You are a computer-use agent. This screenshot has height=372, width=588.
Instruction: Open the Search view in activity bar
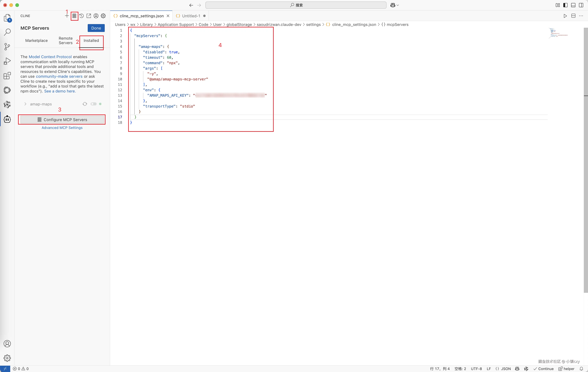pyautogui.click(x=7, y=32)
